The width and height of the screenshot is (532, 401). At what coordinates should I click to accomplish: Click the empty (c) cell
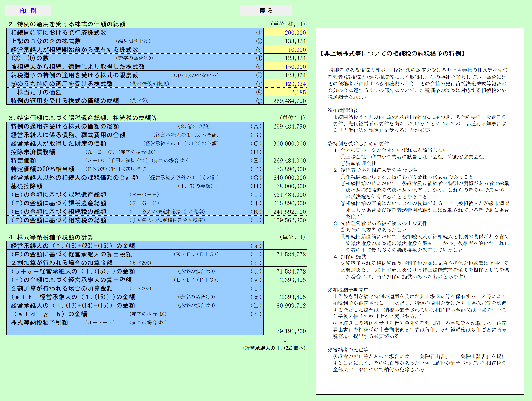tap(285, 263)
